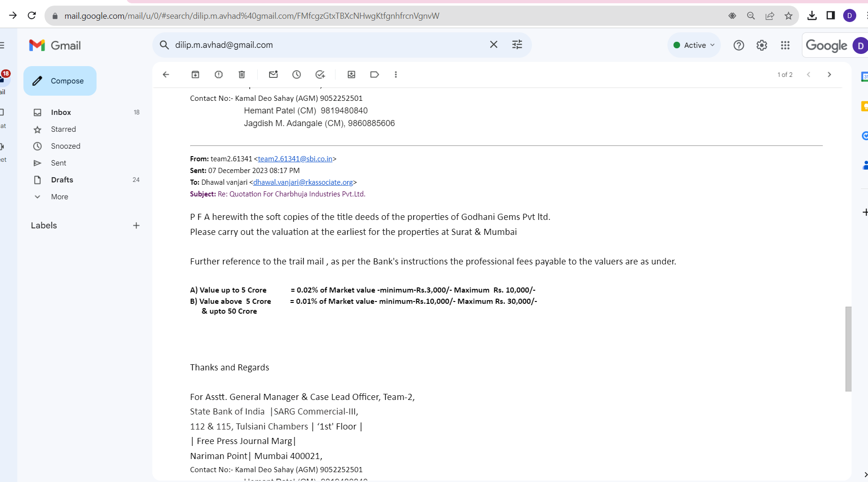Show advanced search options filter icon
This screenshot has height=482, width=868.
coord(517,45)
